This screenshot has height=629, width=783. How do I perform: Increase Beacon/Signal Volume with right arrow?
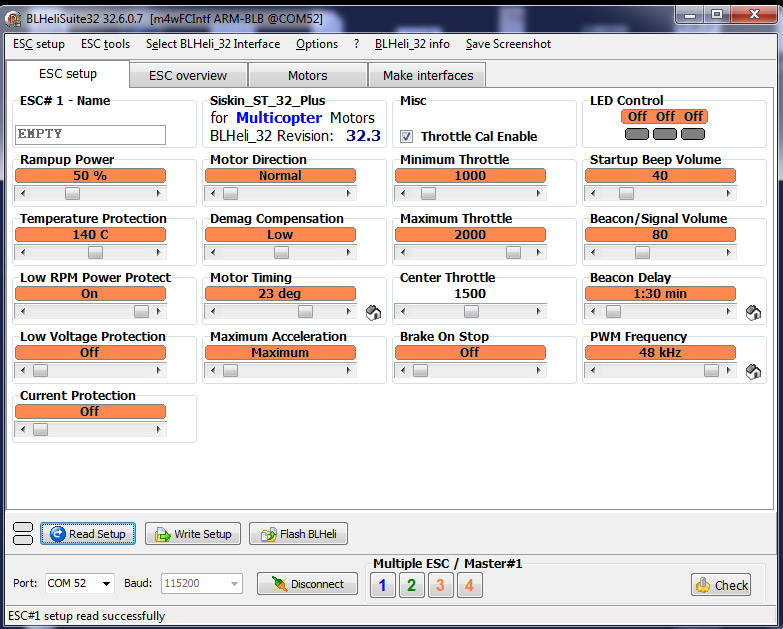pos(729,252)
